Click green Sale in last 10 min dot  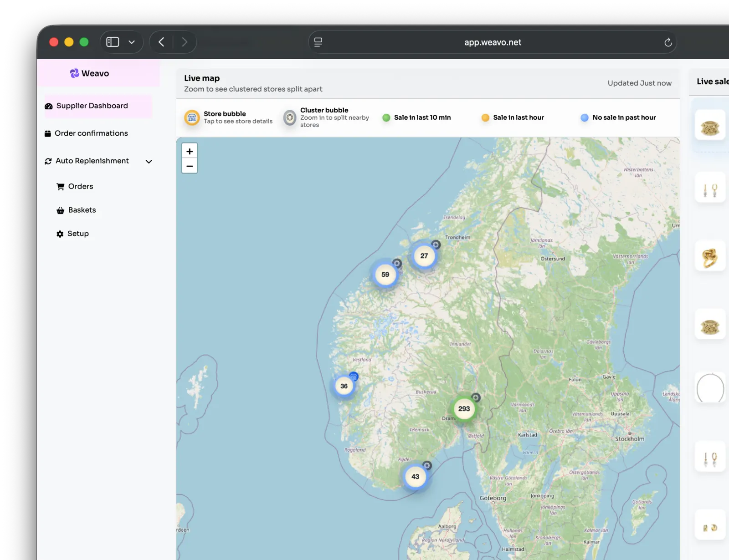[386, 117]
